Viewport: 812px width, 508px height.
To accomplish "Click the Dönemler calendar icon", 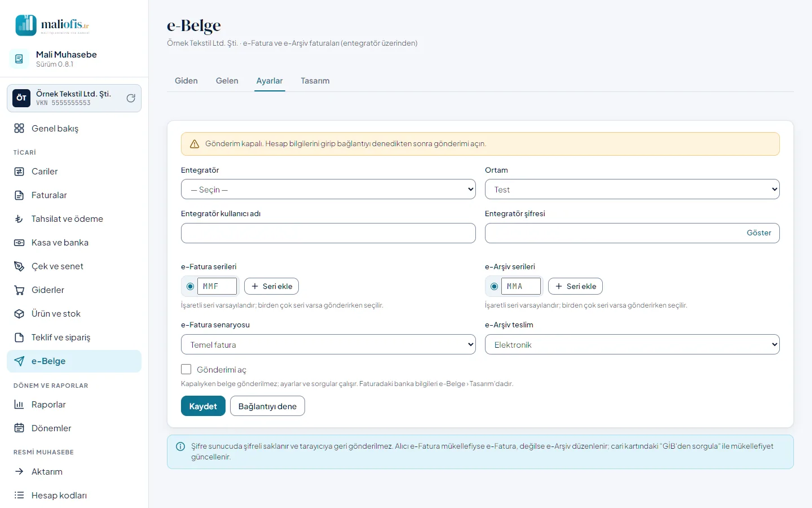I will point(19,428).
